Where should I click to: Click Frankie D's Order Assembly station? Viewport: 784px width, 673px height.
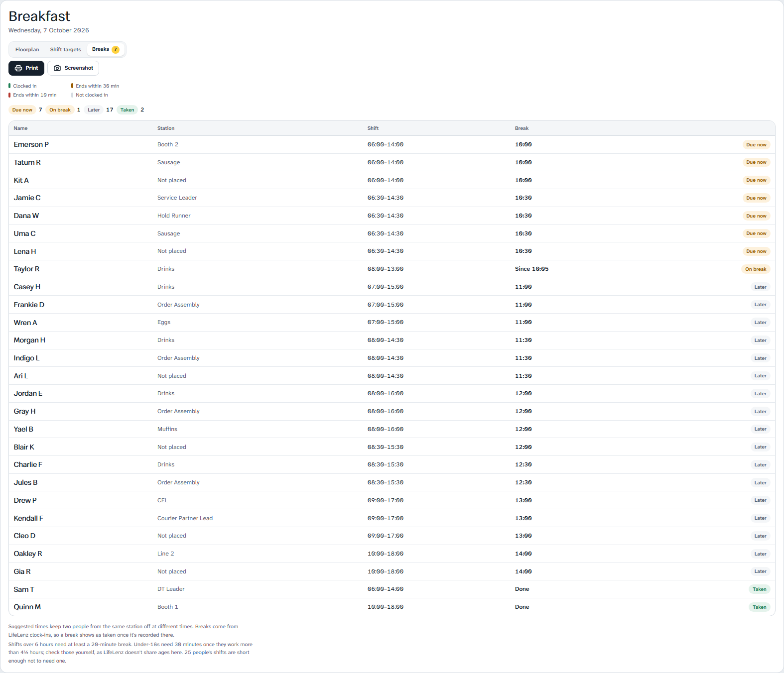pyautogui.click(x=178, y=305)
